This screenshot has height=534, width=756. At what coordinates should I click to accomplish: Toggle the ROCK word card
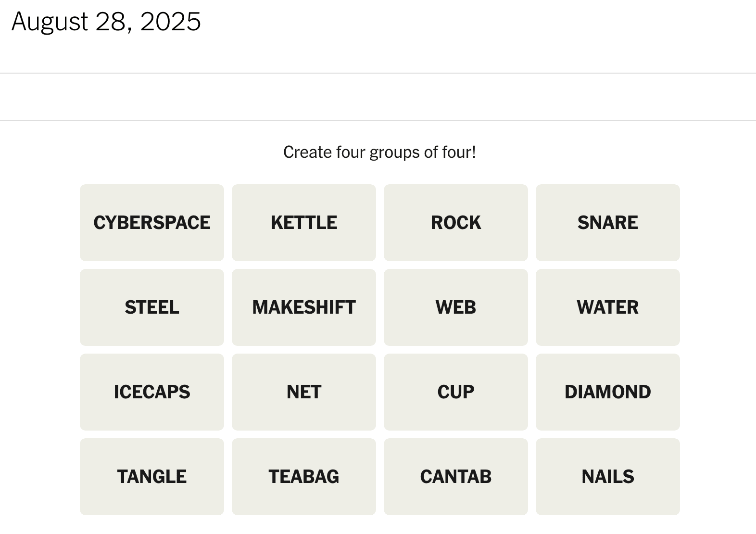pyautogui.click(x=455, y=223)
